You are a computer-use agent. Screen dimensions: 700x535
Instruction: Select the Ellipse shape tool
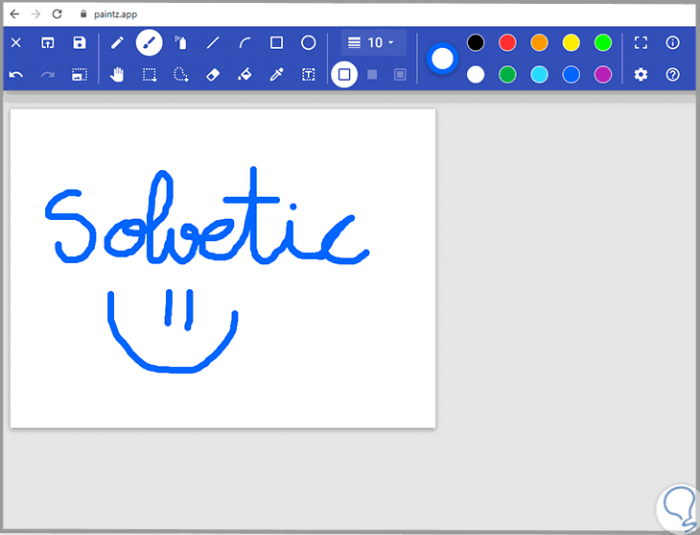tap(308, 43)
